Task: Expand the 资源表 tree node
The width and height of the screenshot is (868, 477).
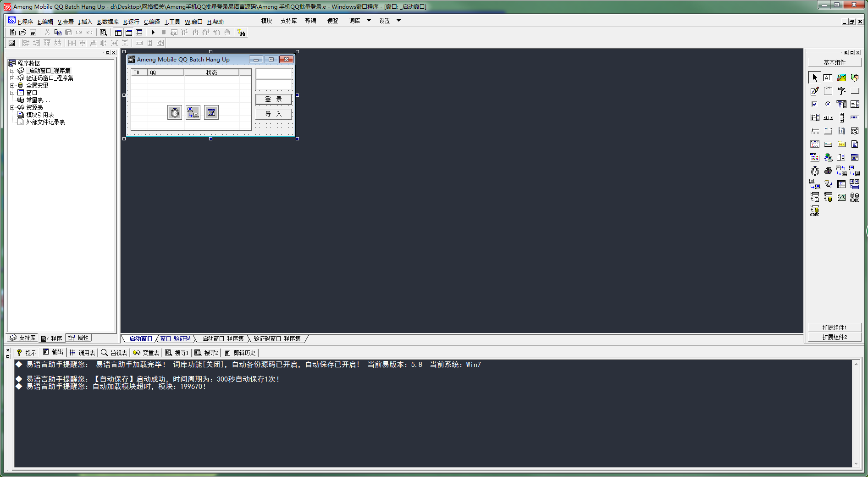Action: click(x=12, y=107)
